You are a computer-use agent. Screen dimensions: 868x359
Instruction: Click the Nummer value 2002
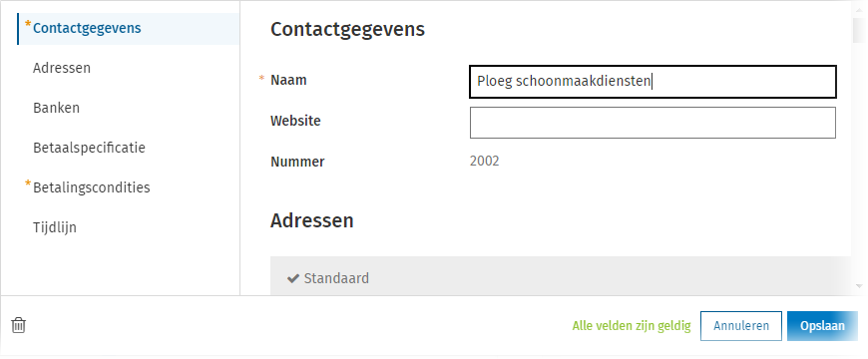(x=484, y=162)
